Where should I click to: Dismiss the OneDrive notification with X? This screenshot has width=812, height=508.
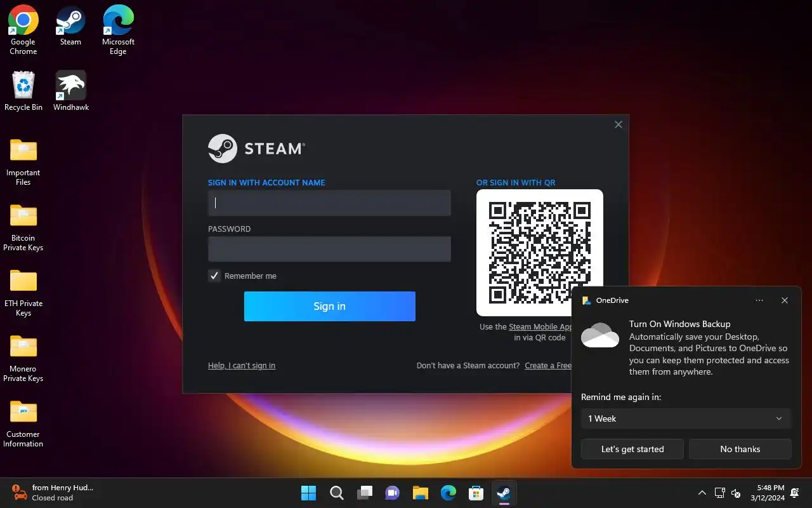(x=785, y=300)
